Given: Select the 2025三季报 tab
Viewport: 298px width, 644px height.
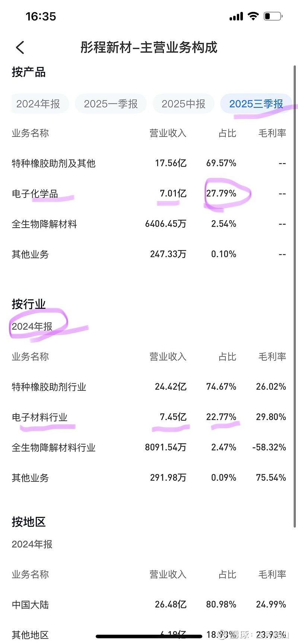Looking at the screenshot, I should [256, 104].
